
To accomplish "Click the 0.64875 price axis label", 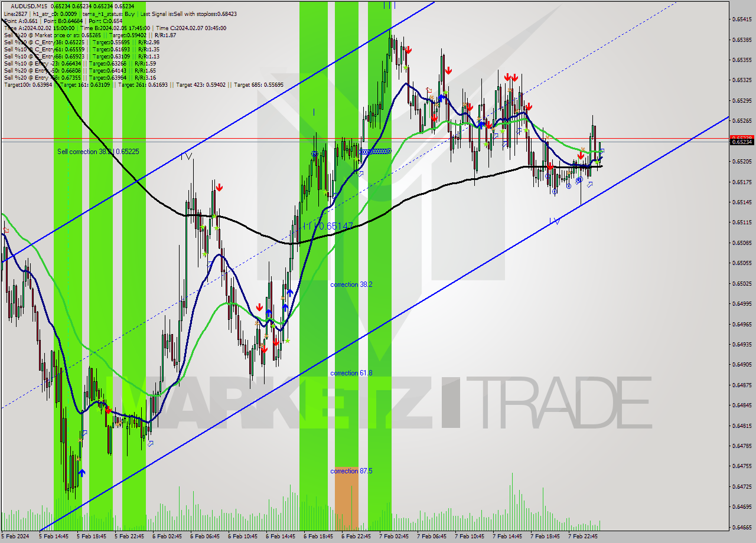I will 742,385.
